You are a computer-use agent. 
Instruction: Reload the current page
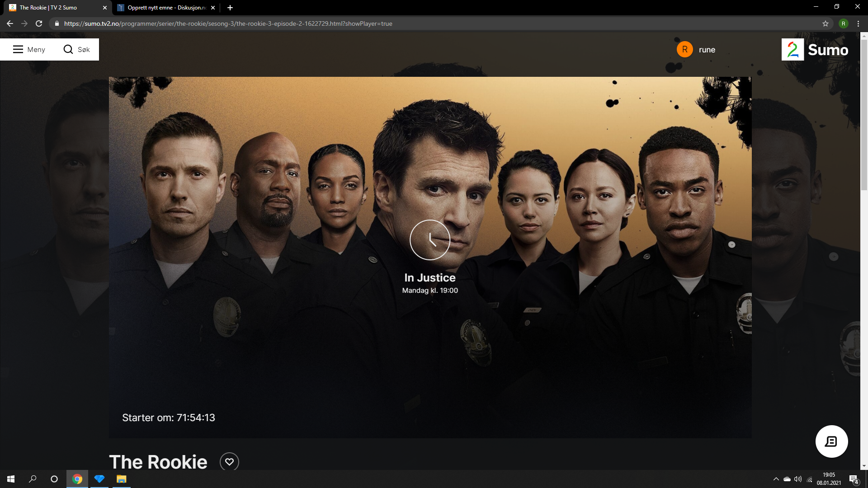tap(39, 23)
